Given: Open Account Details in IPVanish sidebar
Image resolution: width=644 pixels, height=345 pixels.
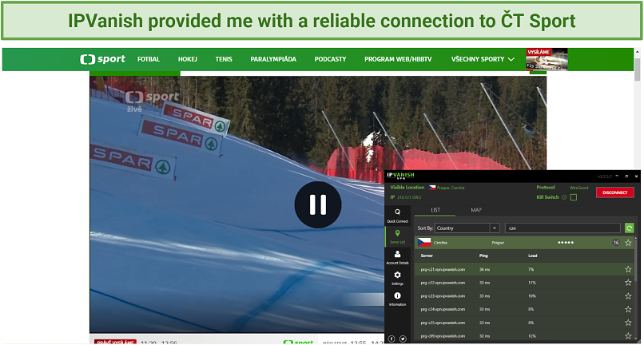Looking at the screenshot, I should [x=397, y=257].
